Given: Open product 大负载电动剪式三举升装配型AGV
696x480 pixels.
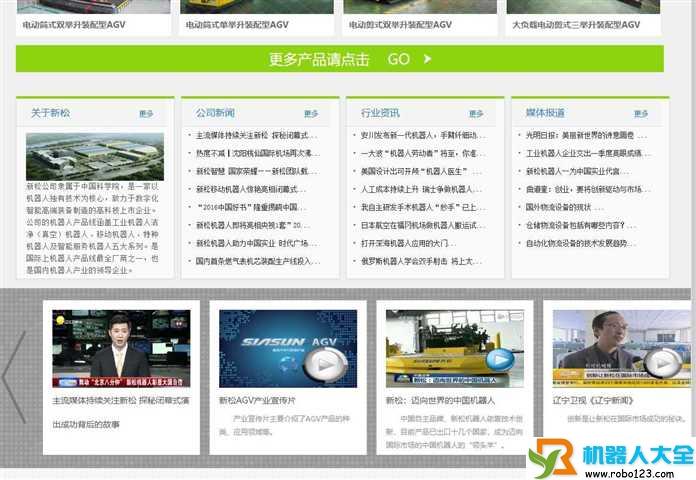Looking at the screenshot, I should click(x=576, y=25).
